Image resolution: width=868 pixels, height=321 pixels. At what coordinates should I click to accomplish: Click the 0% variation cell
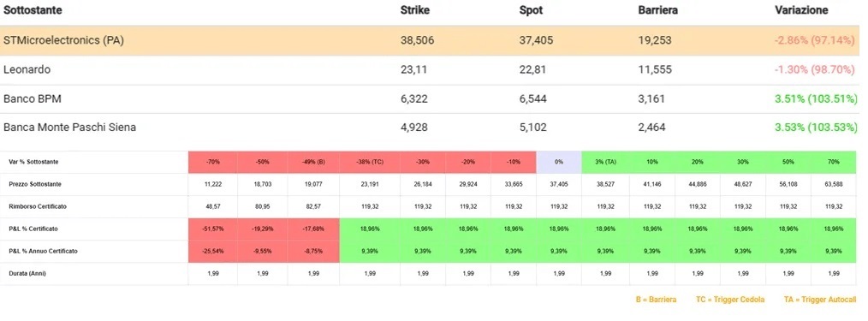pos(559,162)
